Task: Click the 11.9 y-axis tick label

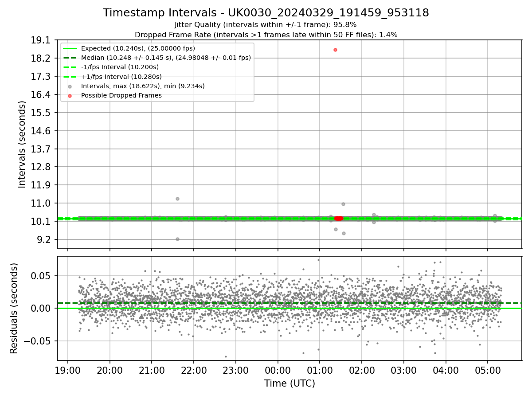Action: pos(41,185)
